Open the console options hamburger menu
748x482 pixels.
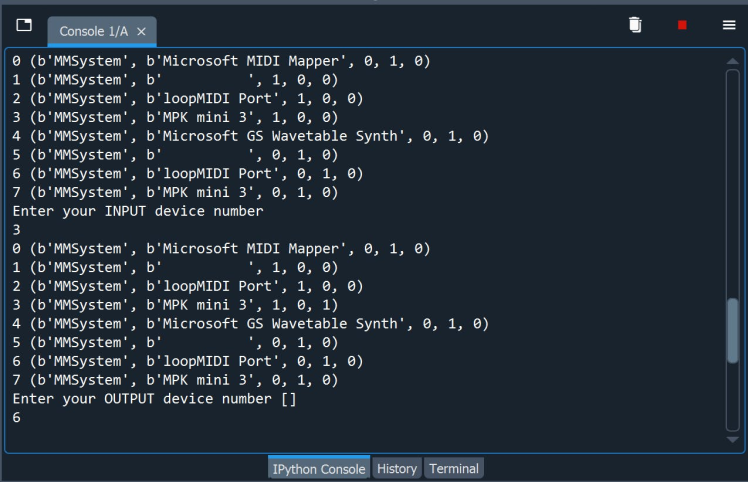pos(728,25)
